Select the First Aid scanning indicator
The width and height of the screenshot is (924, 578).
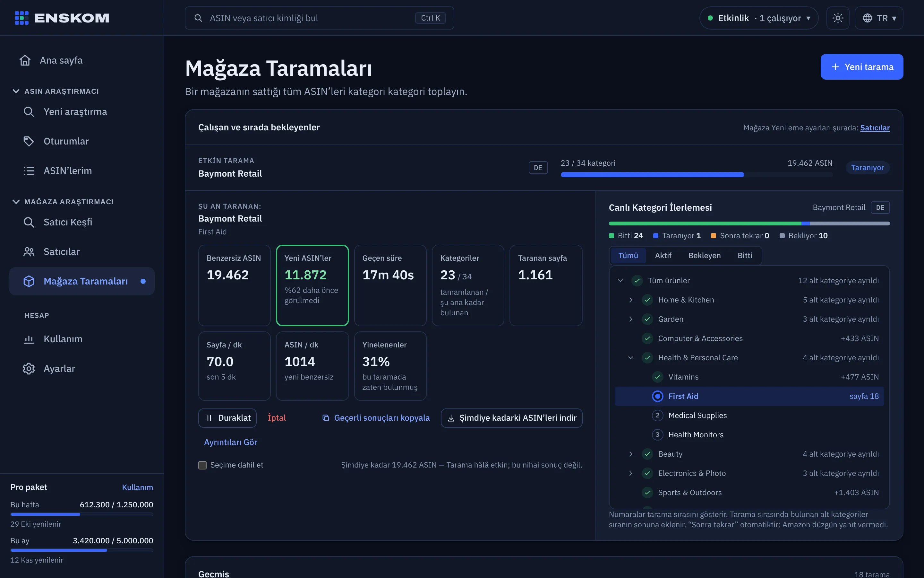pos(657,396)
